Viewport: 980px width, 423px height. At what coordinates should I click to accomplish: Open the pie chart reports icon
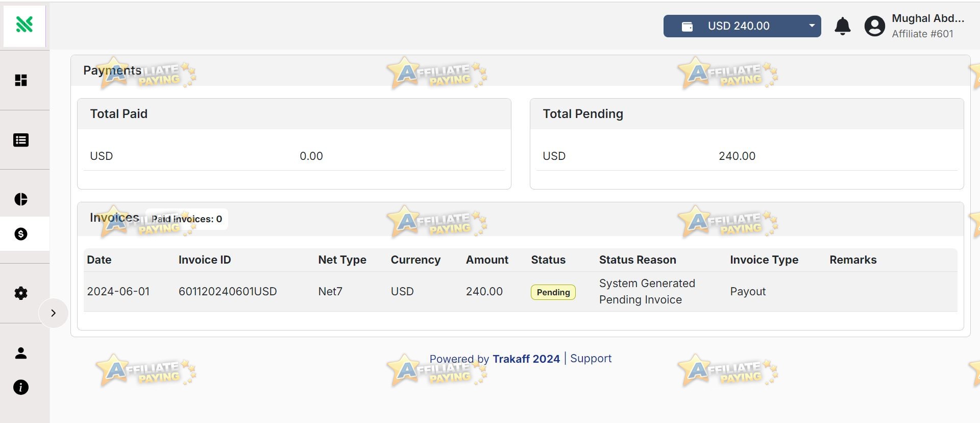(x=21, y=199)
